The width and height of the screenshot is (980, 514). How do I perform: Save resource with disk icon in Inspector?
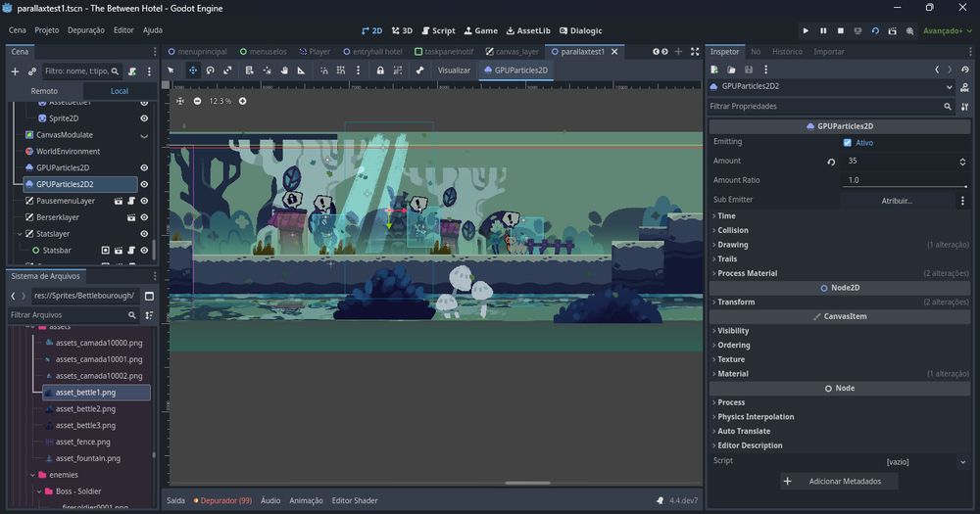(748, 70)
